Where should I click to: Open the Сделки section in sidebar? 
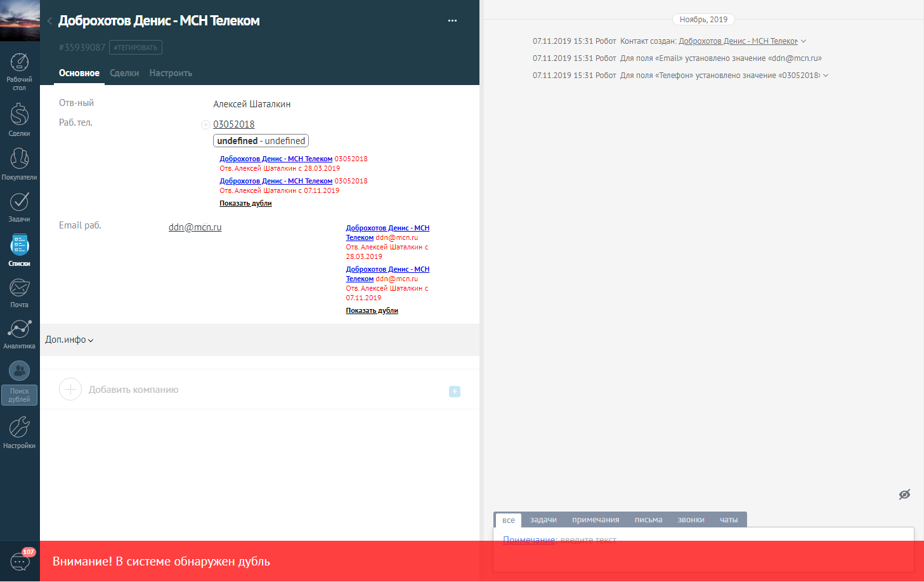20,119
